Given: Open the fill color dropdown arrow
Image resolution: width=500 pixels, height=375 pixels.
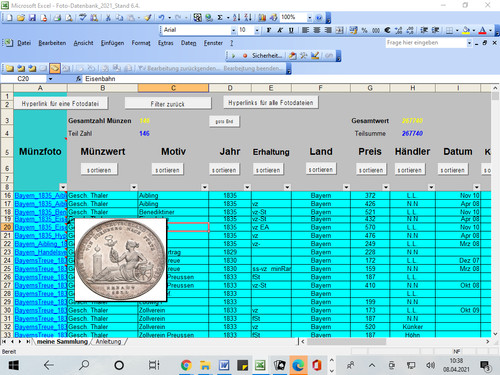Looking at the screenshot, I should [473, 30].
